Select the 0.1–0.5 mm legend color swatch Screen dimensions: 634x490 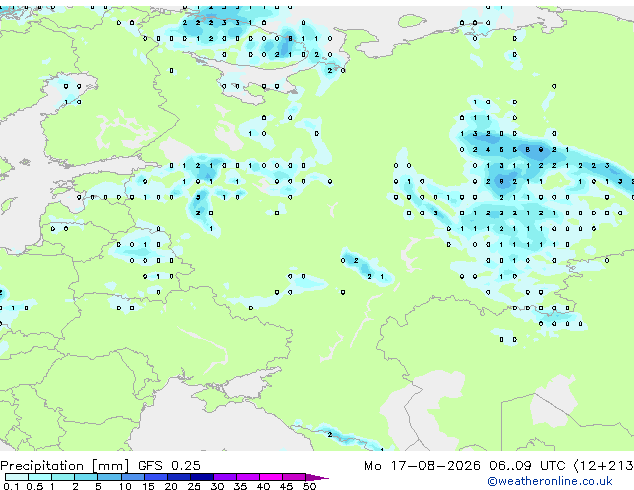[x=17, y=477]
